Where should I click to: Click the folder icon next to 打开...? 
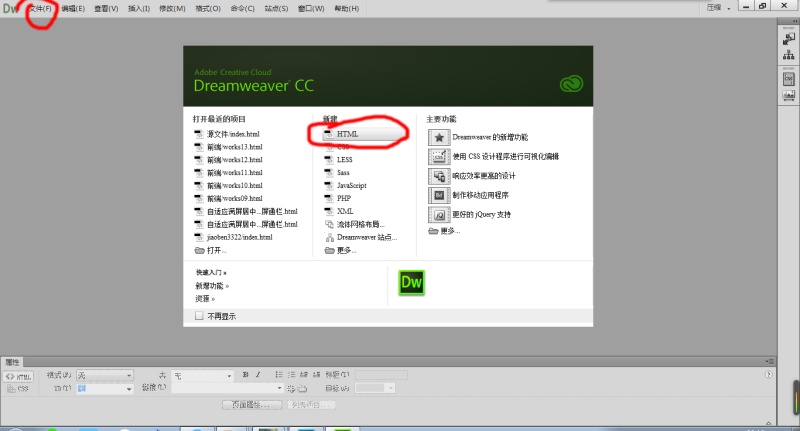coord(199,250)
